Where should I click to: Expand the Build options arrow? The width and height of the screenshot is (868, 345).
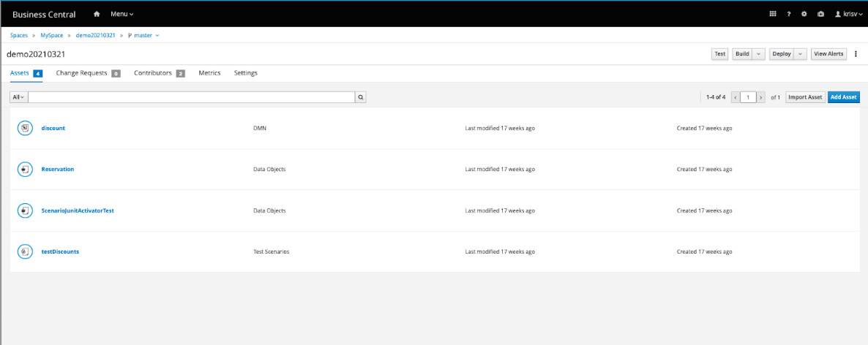[759, 54]
